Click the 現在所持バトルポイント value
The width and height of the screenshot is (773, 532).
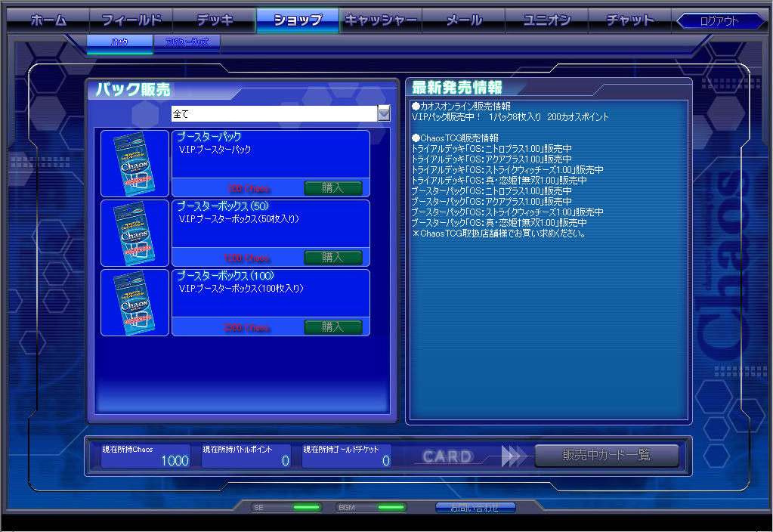(x=286, y=460)
